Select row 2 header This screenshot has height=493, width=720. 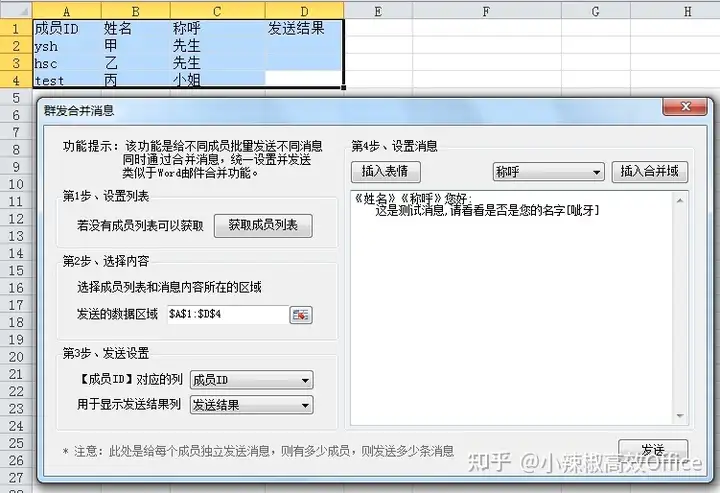16,46
